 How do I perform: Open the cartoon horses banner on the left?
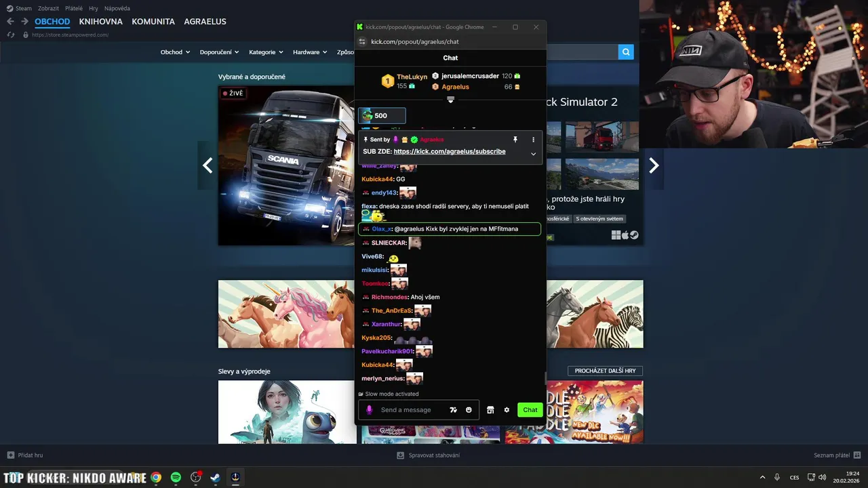tap(286, 314)
